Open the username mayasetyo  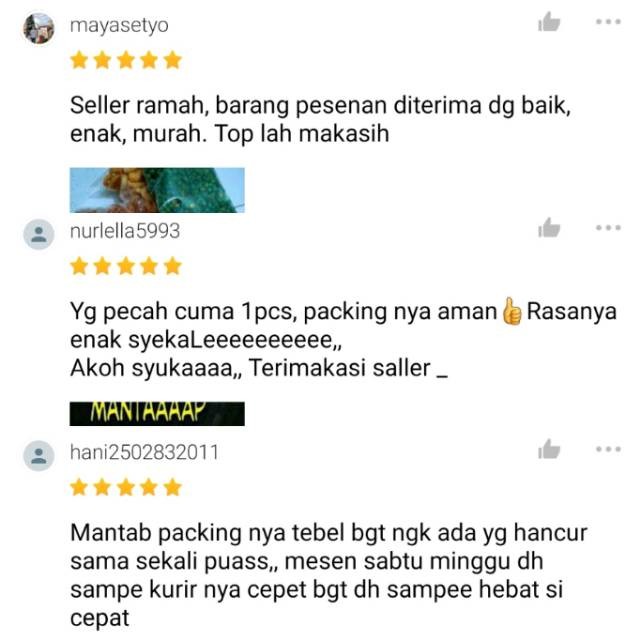coord(119,26)
